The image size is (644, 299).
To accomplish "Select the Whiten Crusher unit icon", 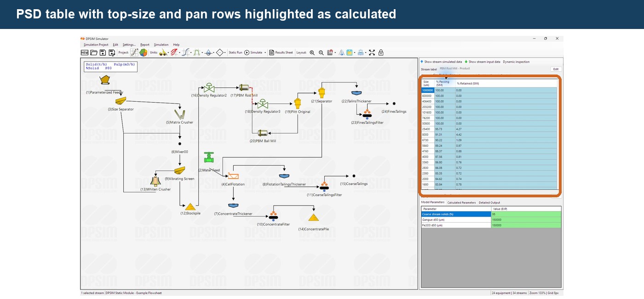I will pyautogui.click(x=155, y=181).
